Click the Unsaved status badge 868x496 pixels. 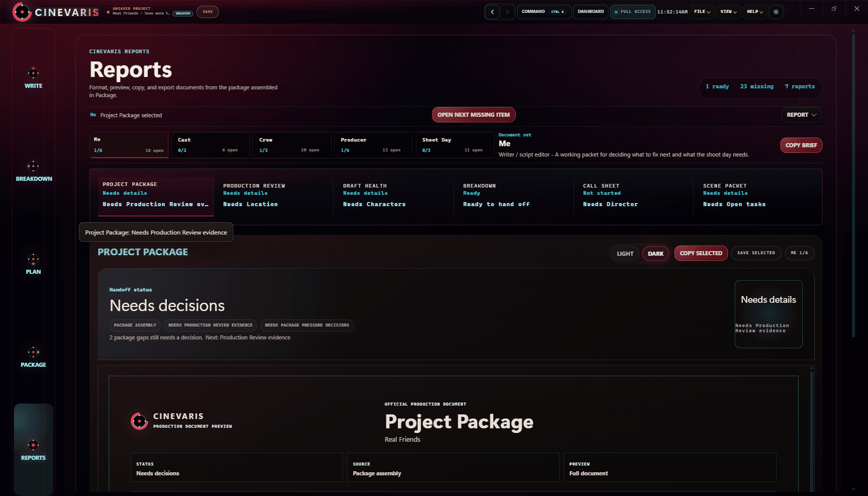[183, 13]
